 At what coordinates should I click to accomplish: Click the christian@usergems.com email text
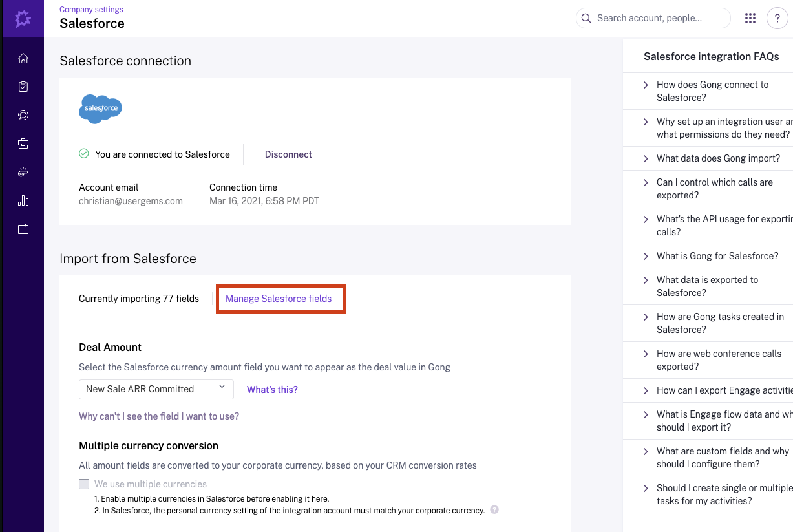click(131, 201)
